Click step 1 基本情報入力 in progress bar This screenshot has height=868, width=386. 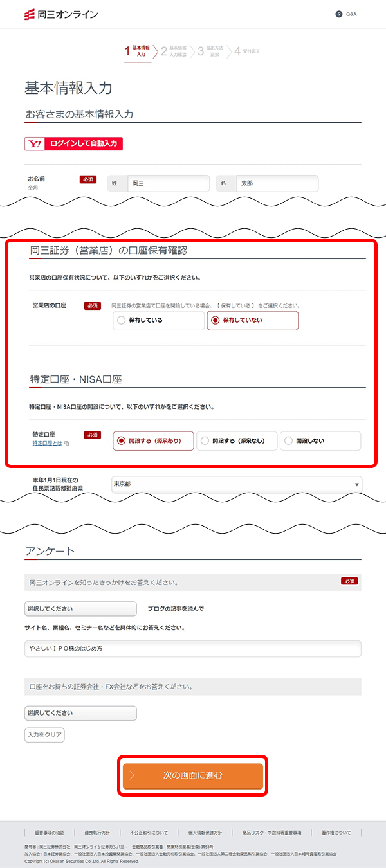pyautogui.click(x=138, y=51)
